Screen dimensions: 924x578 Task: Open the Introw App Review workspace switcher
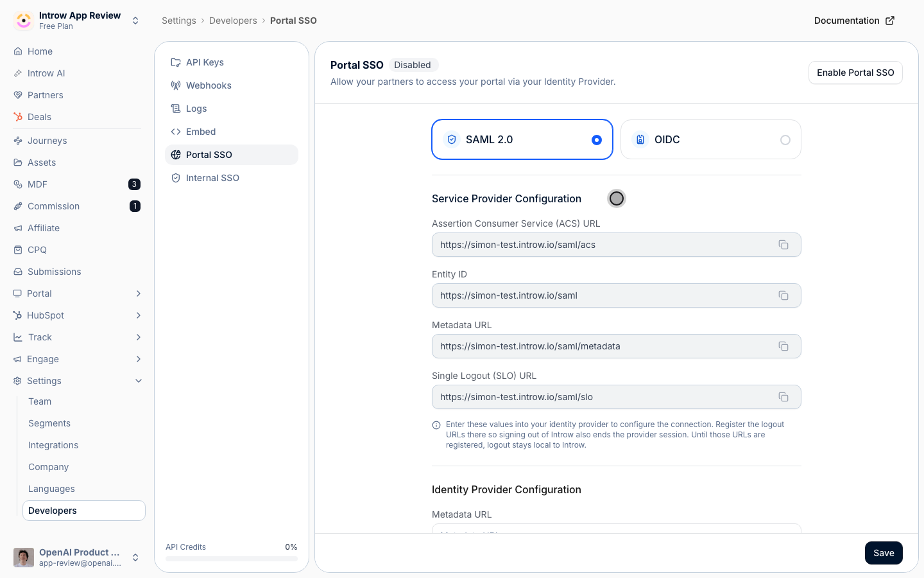point(135,21)
